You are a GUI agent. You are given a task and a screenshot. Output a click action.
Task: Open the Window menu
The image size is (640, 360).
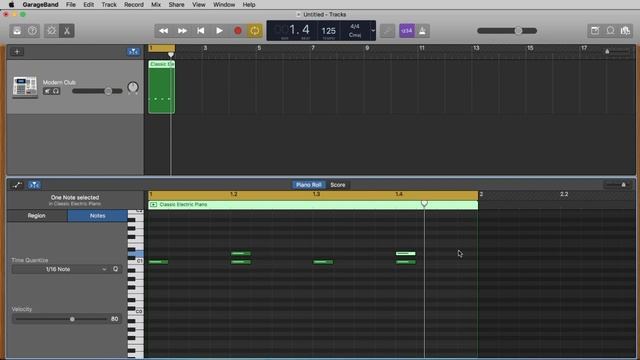[x=224, y=4]
